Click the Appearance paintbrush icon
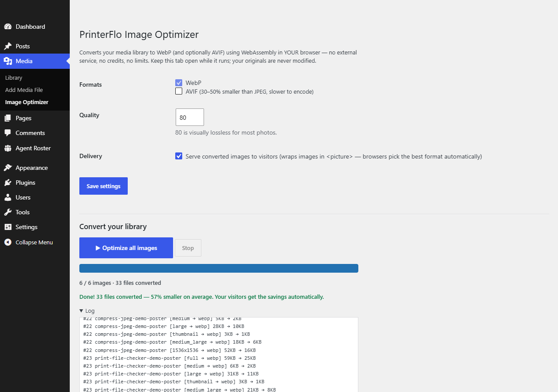Screen dimensions: 558x392 pyautogui.click(x=8, y=168)
